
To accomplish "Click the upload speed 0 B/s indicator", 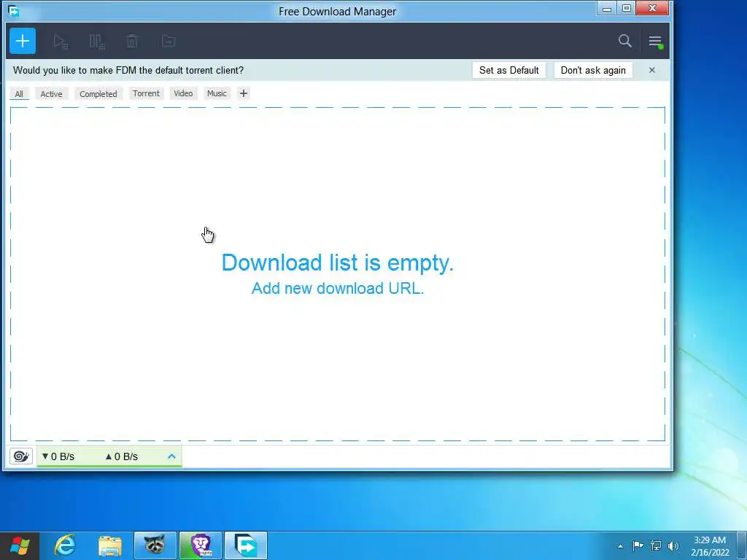I will tap(122, 456).
